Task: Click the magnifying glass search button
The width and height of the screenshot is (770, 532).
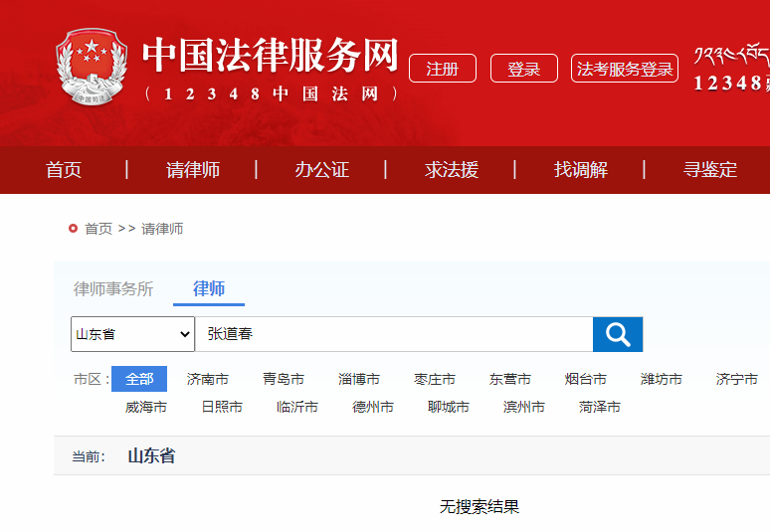Action: point(618,334)
